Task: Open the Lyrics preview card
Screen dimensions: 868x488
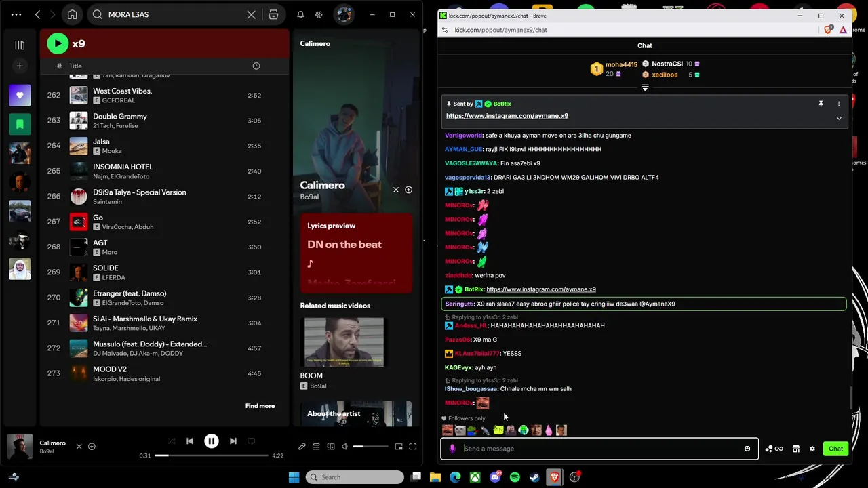Action: [x=356, y=253]
